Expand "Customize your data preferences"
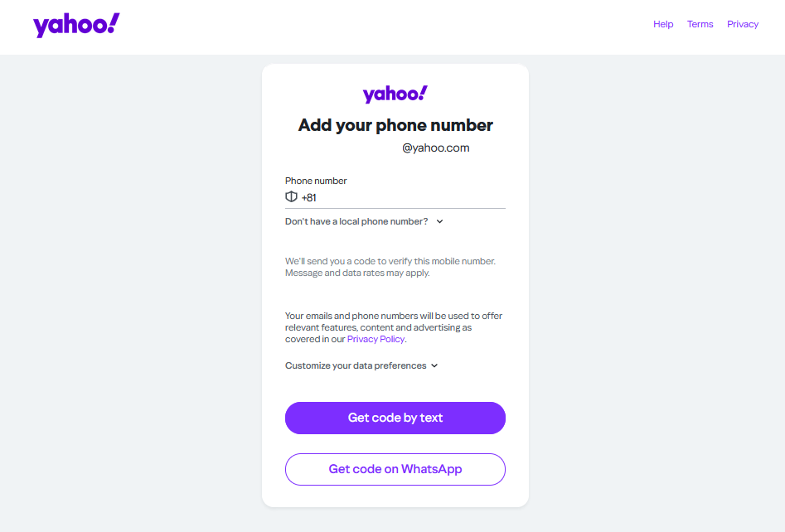 [356, 365]
